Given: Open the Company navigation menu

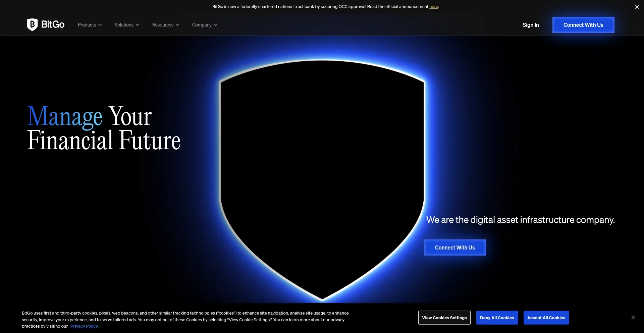Looking at the screenshot, I should click(x=202, y=25).
